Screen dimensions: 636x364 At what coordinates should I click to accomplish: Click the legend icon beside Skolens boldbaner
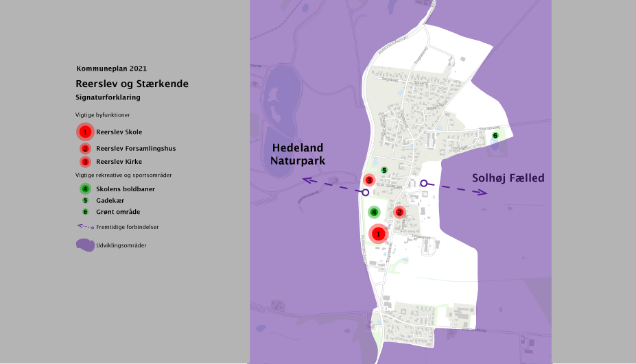(85, 189)
